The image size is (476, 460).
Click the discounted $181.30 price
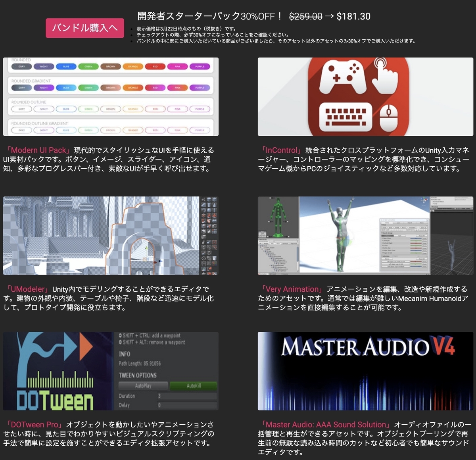coord(353,16)
